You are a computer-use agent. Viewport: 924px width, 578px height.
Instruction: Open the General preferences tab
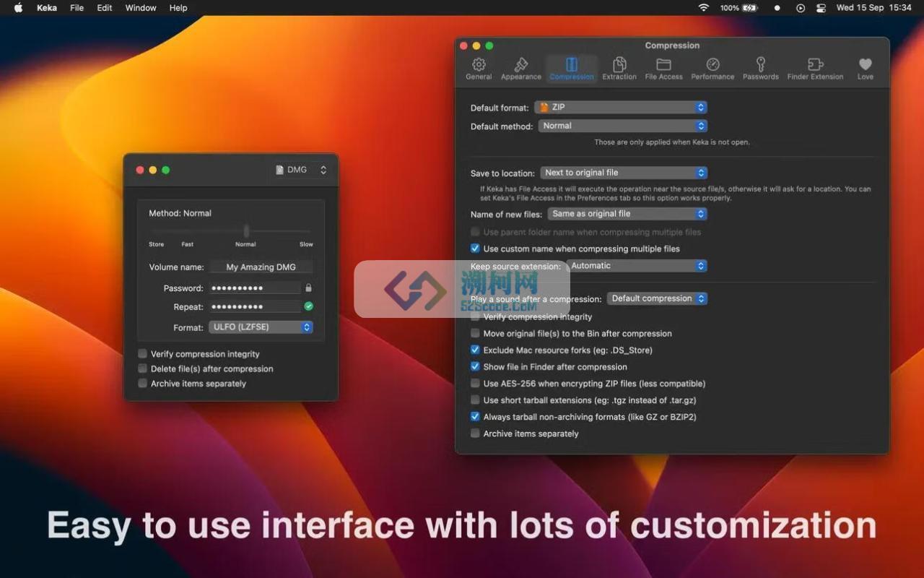pyautogui.click(x=479, y=69)
